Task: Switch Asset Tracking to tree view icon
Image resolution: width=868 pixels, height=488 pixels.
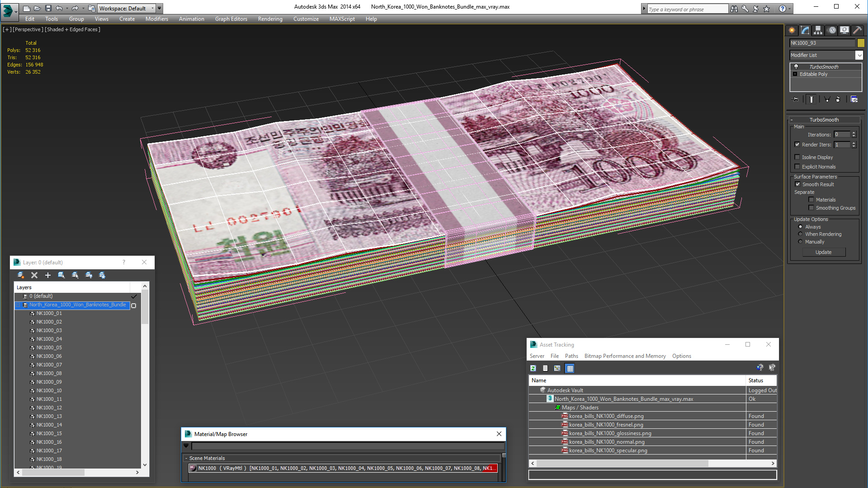Action: pos(557,368)
